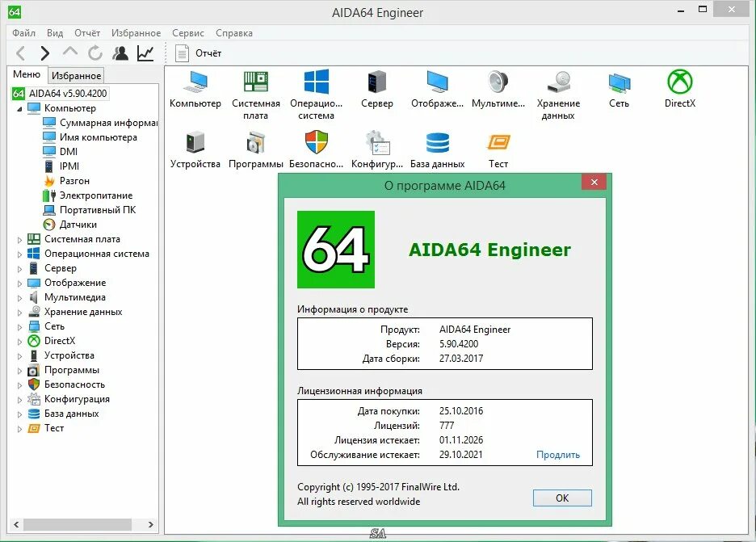Open the Устройства icon in the main pane

coord(195,143)
